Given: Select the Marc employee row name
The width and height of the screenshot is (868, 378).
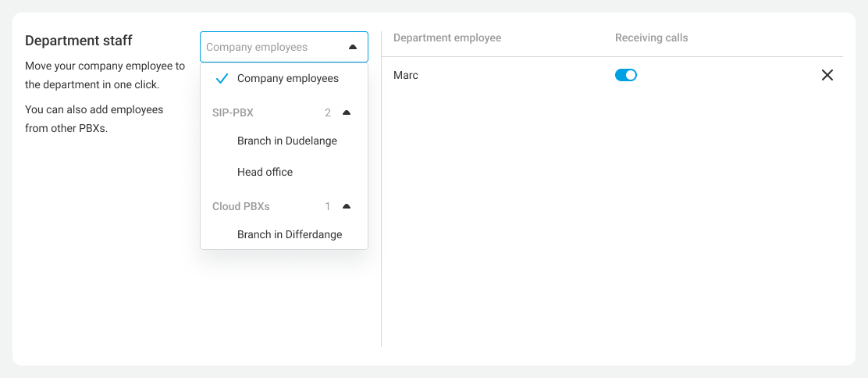Looking at the screenshot, I should pos(405,75).
